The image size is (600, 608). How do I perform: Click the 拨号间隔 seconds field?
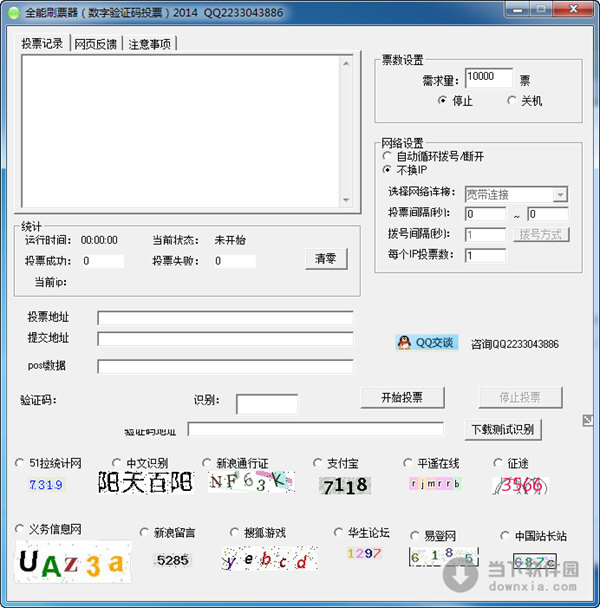tap(485, 234)
